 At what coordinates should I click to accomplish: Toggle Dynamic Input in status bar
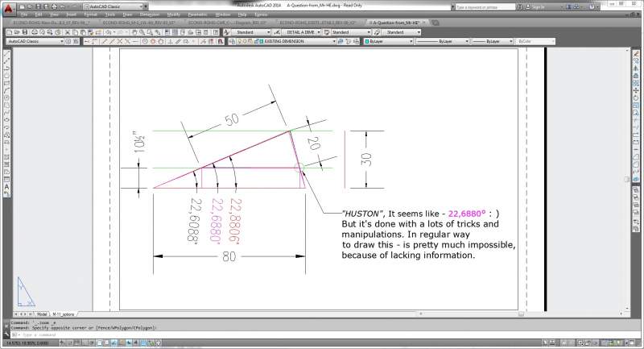click(x=129, y=343)
